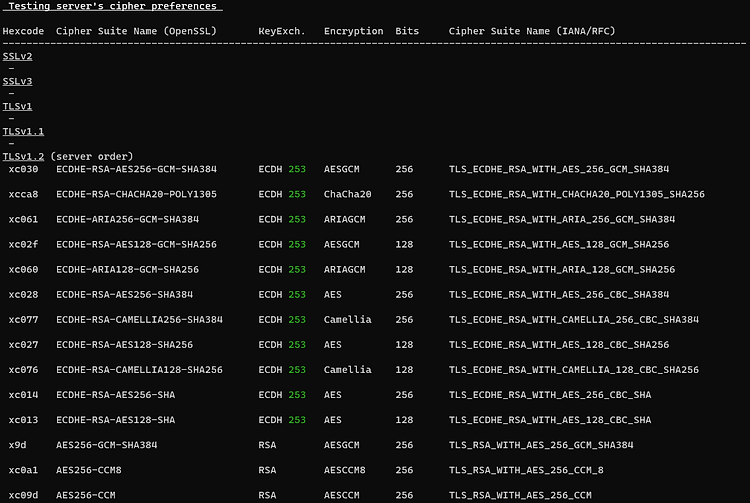Select cipher "ECDHE-RSA-AES256-SHA"
Screen dimensions: 750x503
pyautogui.click(x=116, y=395)
